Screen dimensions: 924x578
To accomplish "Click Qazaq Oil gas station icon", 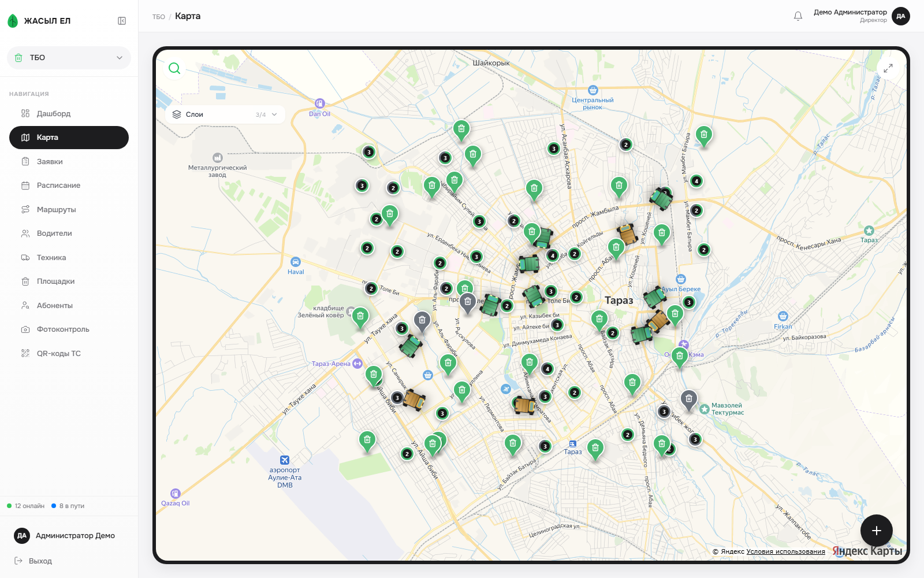I will pyautogui.click(x=176, y=494).
